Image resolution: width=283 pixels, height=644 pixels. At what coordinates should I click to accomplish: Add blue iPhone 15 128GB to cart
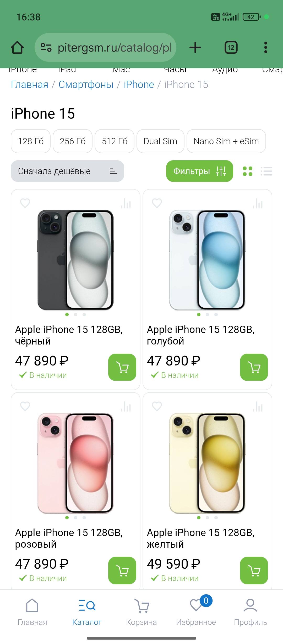(254, 367)
